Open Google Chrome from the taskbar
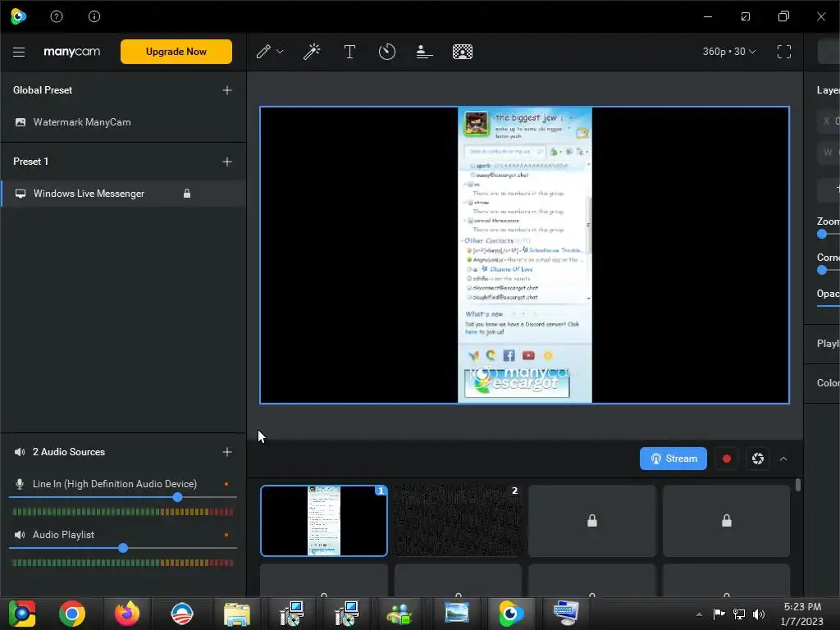 pos(72,614)
